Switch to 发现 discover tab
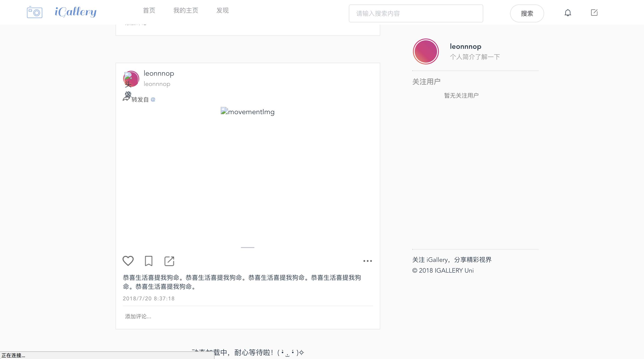Viewport: 644px width, 359px height. tap(223, 11)
